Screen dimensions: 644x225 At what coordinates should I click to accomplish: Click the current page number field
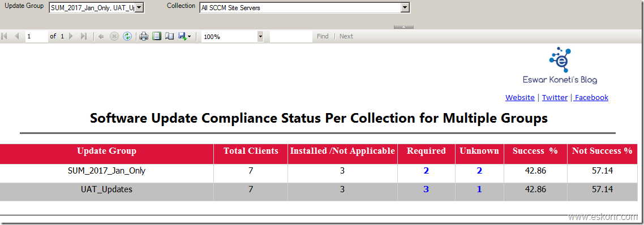click(37, 36)
